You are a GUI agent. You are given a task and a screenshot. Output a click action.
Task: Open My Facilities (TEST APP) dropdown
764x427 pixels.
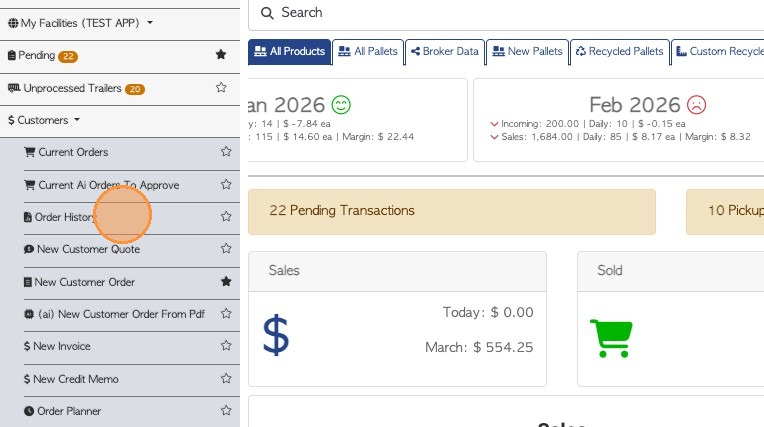(x=81, y=22)
